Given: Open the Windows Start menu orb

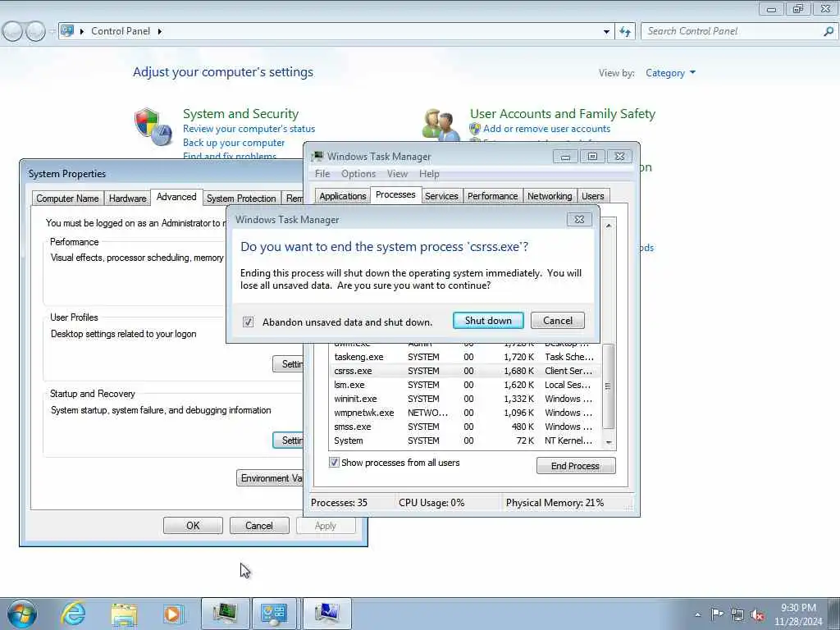Looking at the screenshot, I should [x=22, y=614].
